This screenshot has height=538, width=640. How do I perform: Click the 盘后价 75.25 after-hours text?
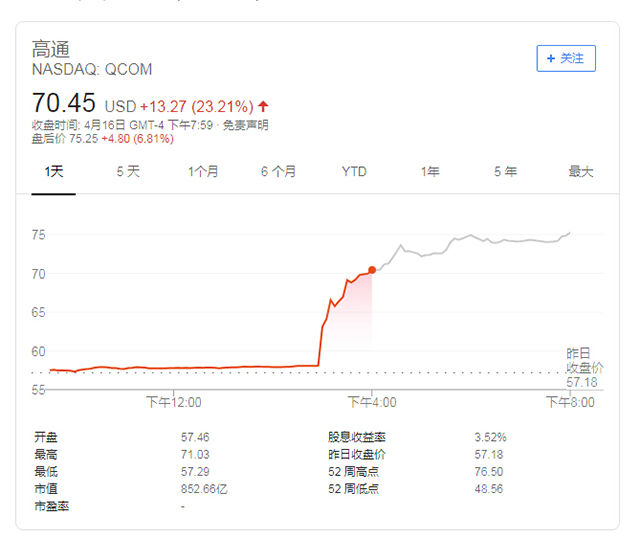[x=65, y=139]
